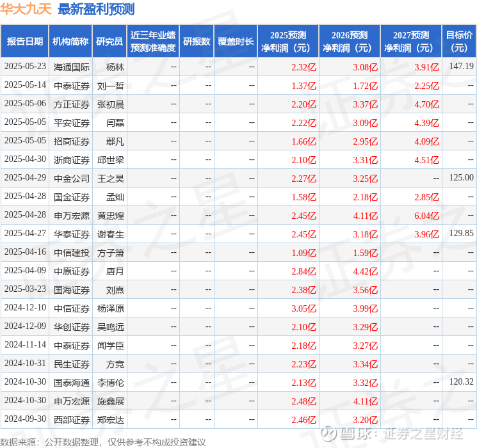Select the 华创证券 institution cell
The width and height of the screenshot is (477, 448).
point(72,327)
